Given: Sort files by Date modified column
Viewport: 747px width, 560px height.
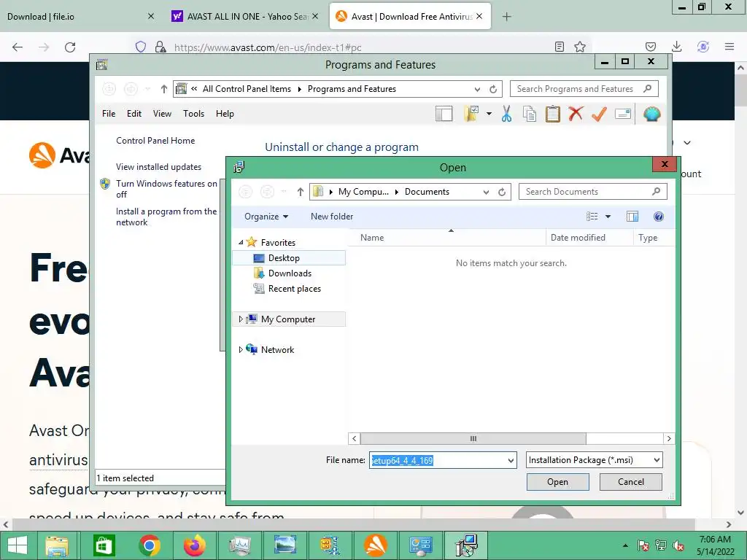Looking at the screenshot, I should click(x=589, y=238).
